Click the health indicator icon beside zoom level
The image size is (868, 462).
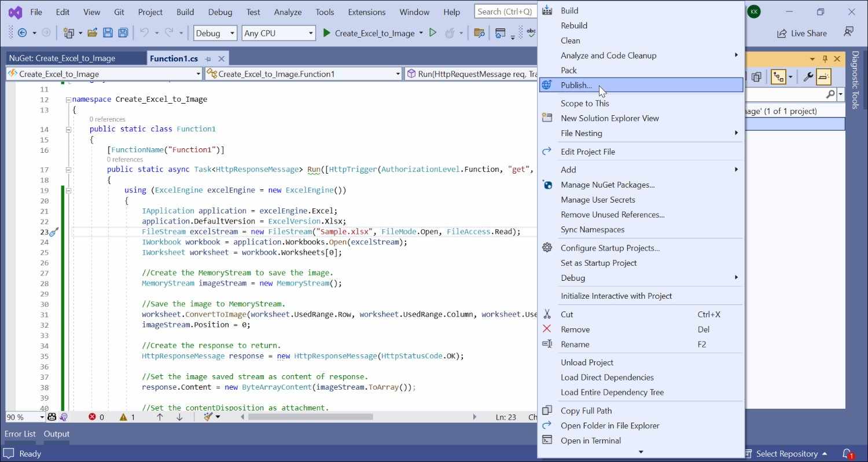click(x=52, y=417)
